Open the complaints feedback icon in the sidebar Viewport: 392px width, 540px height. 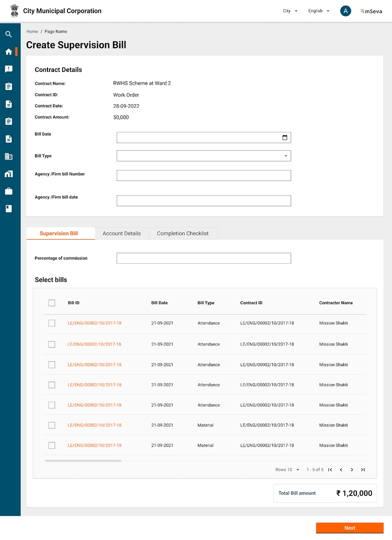[8, 69]
